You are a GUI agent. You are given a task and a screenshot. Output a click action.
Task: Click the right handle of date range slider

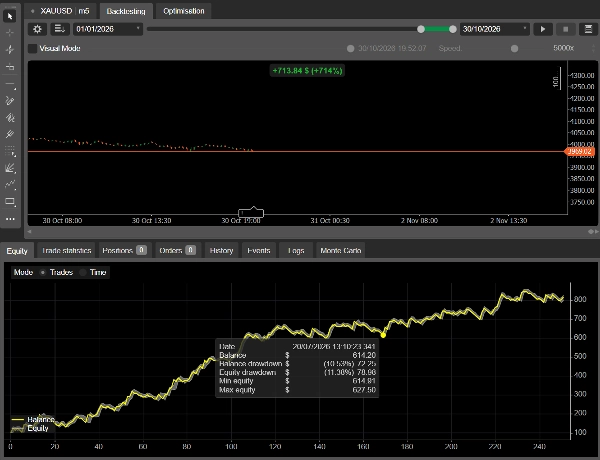point(453,29)
